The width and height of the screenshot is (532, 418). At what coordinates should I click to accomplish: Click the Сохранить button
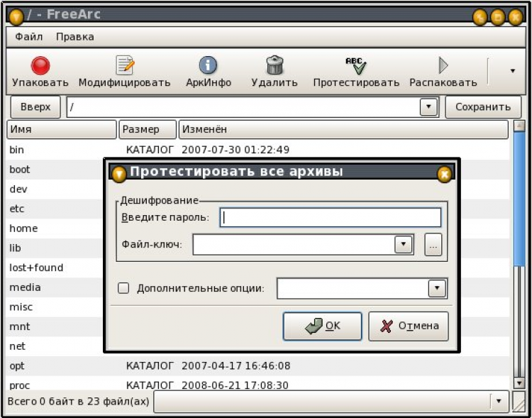pos(482,107)
